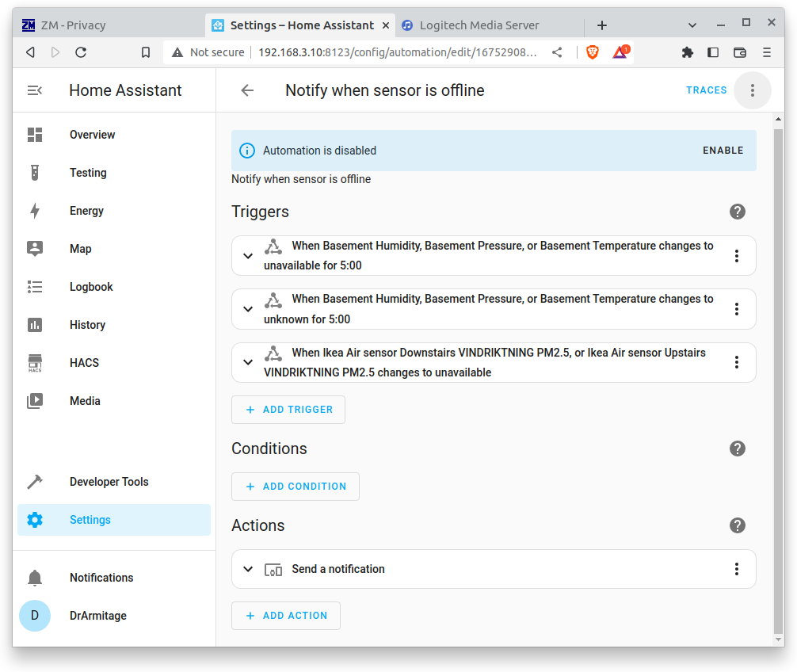Open the automation overflow menu beside TRACES
The width and height of the screenshot is (797, 672).
click(753, 90)
